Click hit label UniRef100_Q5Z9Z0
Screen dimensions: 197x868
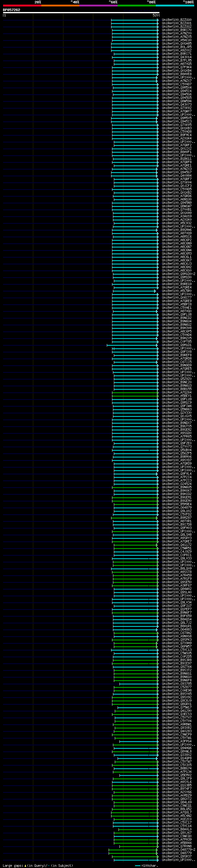coord(176,379)
